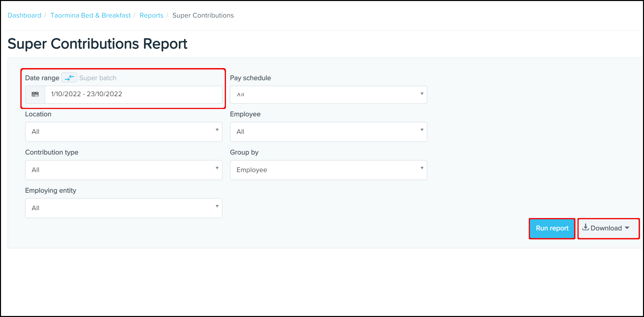644x317 pixels.
Task: Click the Run report button
Action: pyautogui.click(x=552, y=228)
